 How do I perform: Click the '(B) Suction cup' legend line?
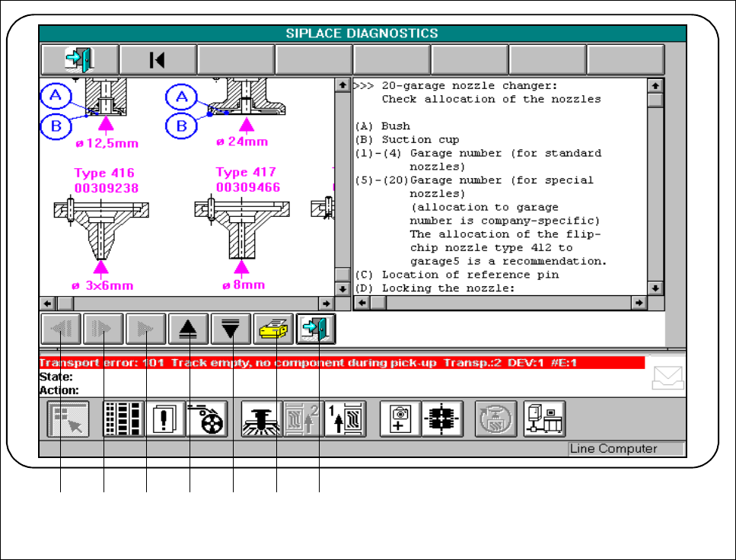[407, 139]
